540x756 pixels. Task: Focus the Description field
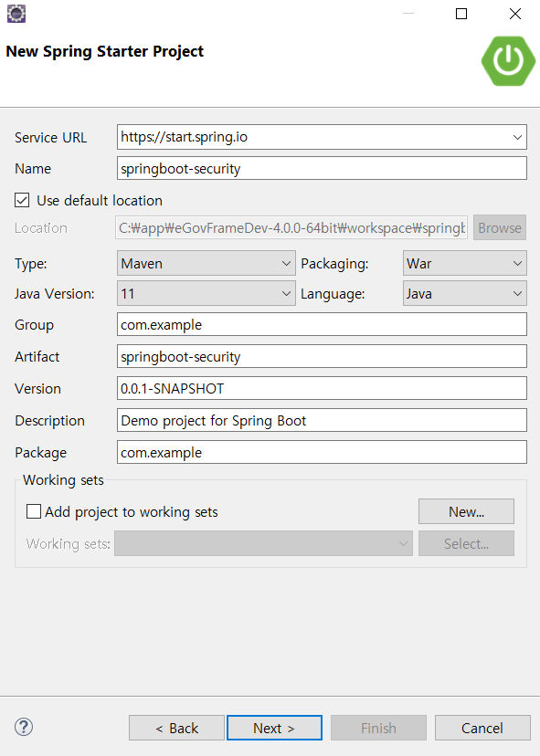click(322, 420)
